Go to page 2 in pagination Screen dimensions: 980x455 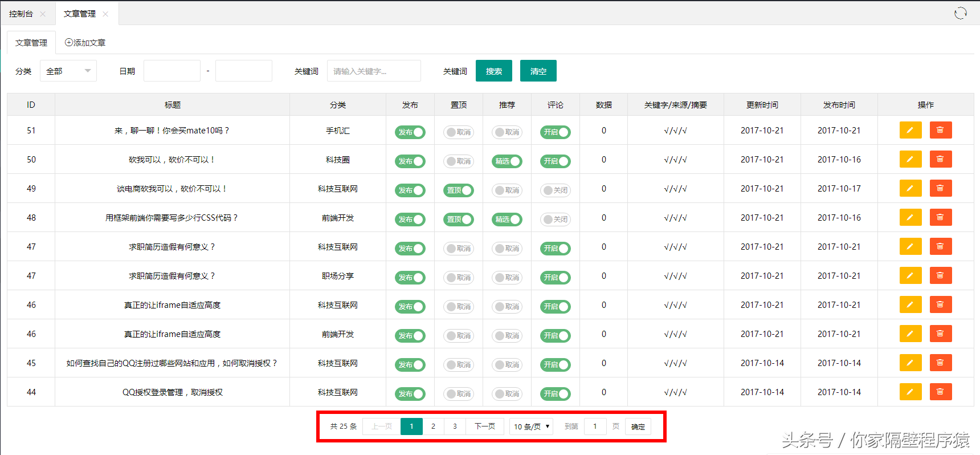(433, 426)
